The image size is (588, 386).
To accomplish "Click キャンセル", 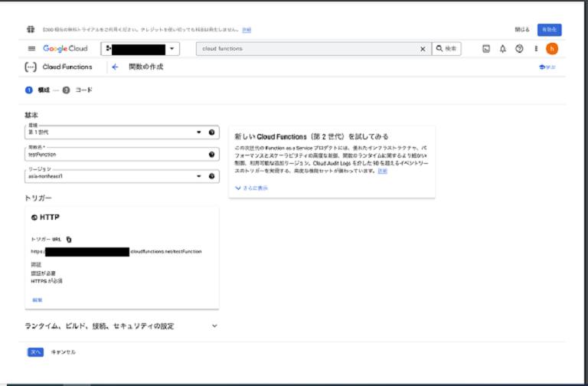I will [64, 352].
